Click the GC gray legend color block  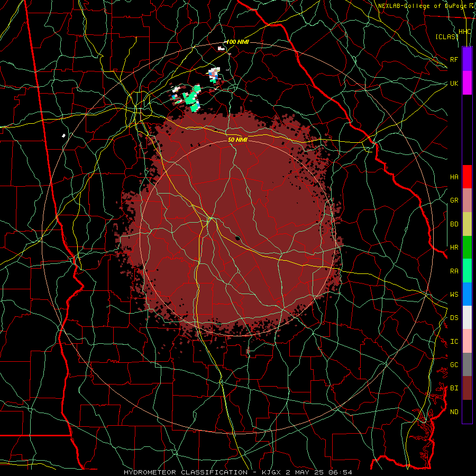(x=467, y=364)
